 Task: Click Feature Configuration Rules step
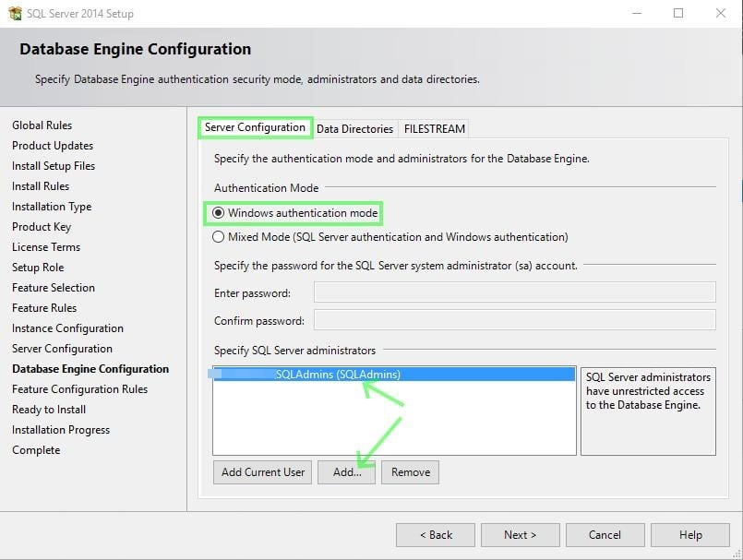click(80, 389)
